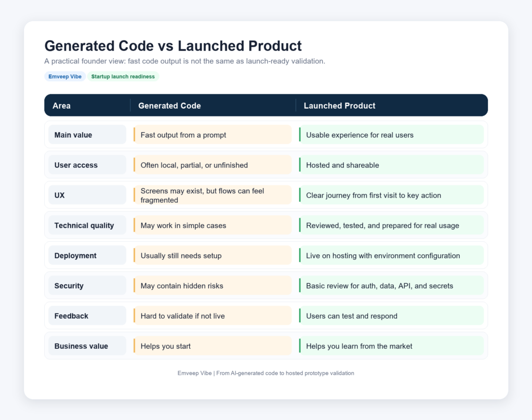Select the 'Feedback' row label
This screenshot has width=532, height=420.
pos(87,316)
